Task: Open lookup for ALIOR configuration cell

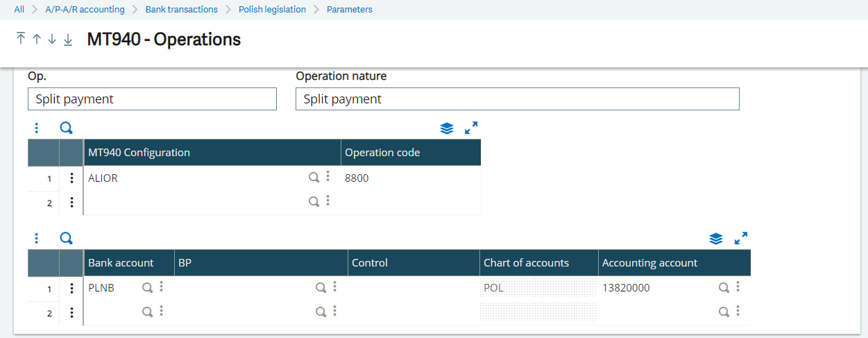Action: tap(314, 178)
